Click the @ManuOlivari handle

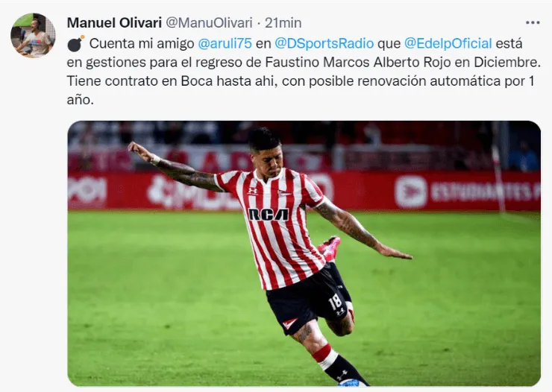pyautogui.click(x=209, y=23)
